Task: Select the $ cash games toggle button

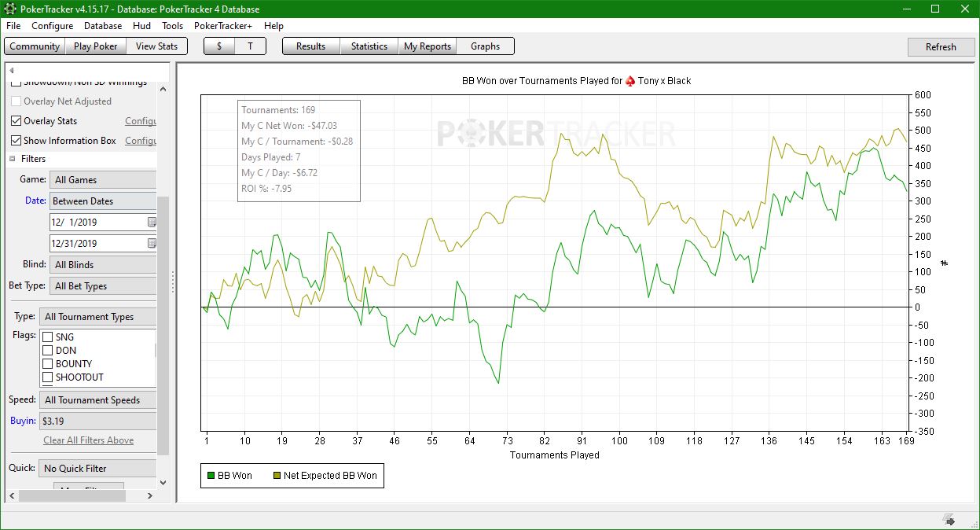Action: tap(219, 46)
